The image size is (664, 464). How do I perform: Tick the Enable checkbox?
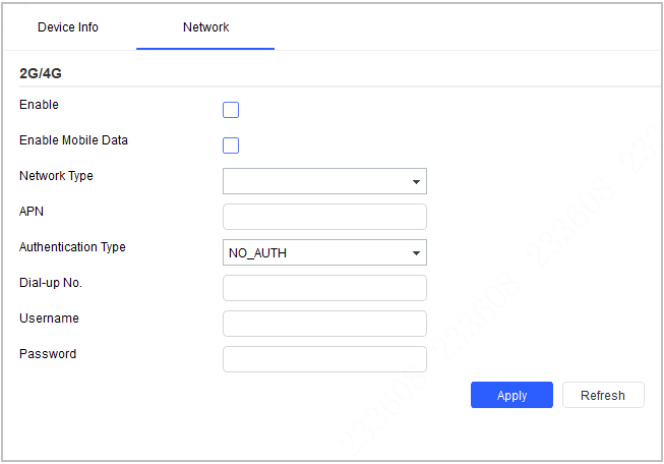(231, 110)
